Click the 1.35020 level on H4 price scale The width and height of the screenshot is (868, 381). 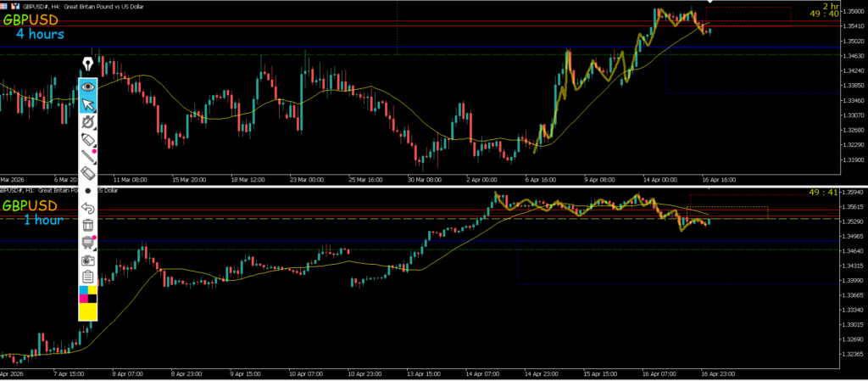point(853,40)
